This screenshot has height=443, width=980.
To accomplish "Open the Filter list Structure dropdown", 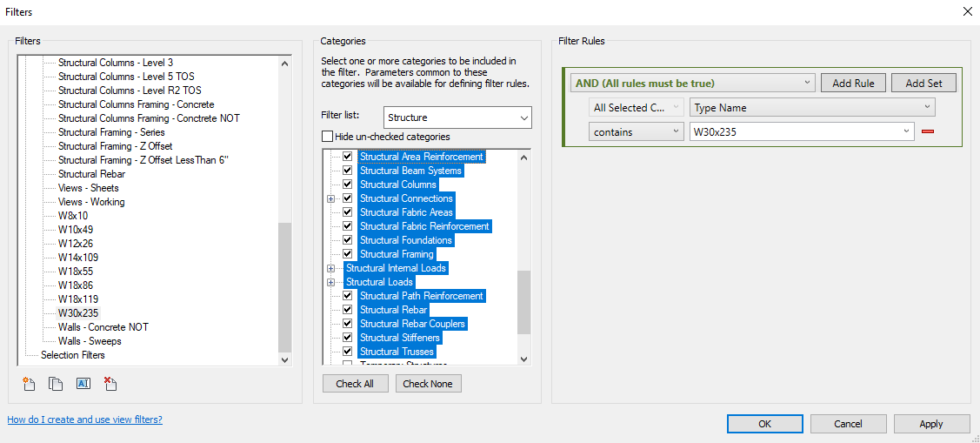I will [x=457, y=117].
